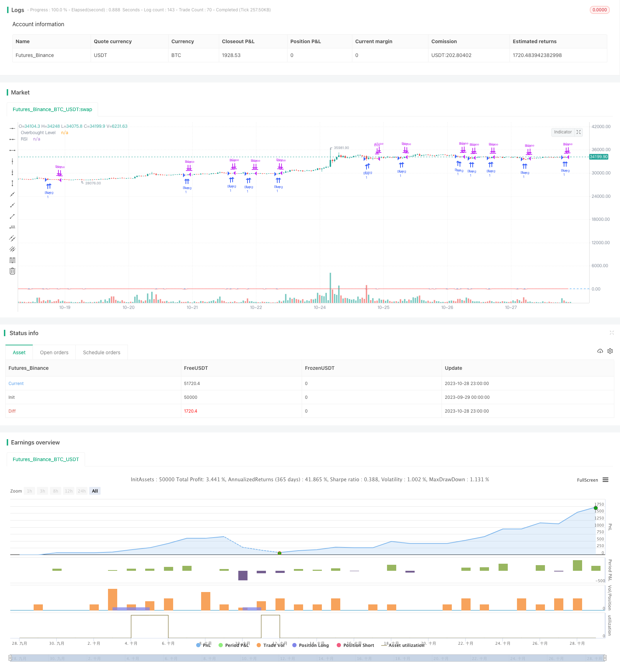Open the settings gear in Status info
This screenshot has height=672, width=620.
pyautogui.click(x=610, y=351)
